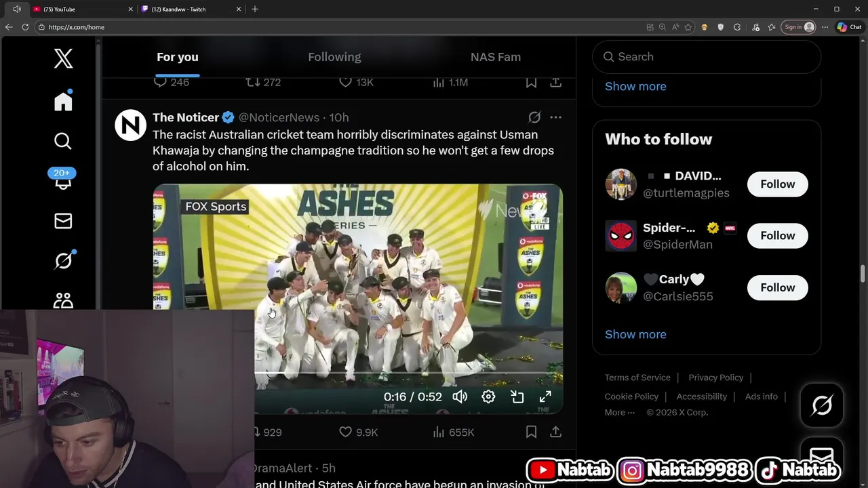This screenshot has width=868, height=488.
Task: Open more options on The Noticer post
Action: point(555,117)
